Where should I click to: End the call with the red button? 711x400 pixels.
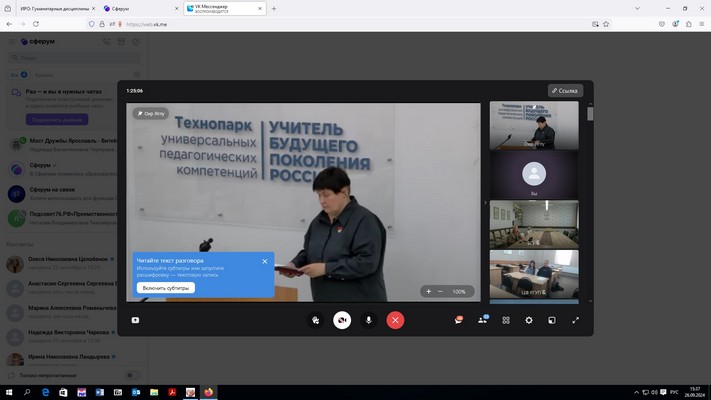395,320
